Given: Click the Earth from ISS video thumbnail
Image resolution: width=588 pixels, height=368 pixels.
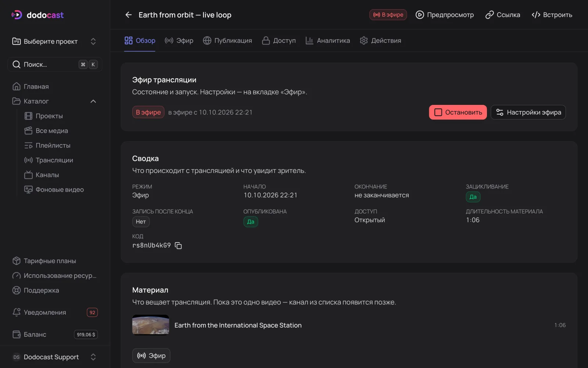Looking at the screenshot, I should (x=151, y=325).
